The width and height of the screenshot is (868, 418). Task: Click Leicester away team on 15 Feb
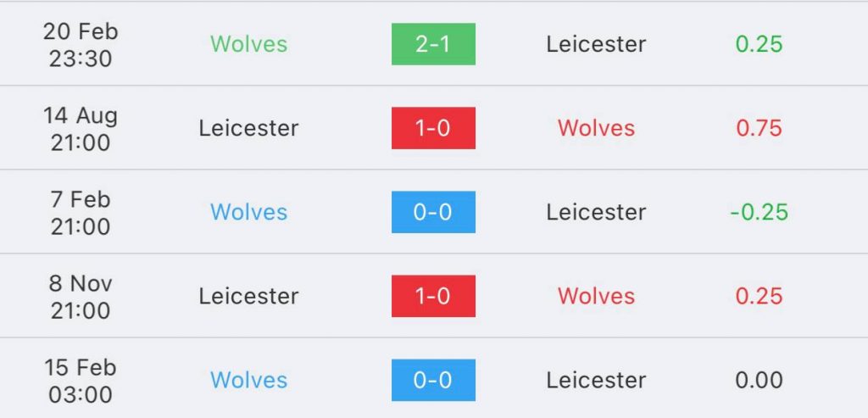tap(596, 381)
